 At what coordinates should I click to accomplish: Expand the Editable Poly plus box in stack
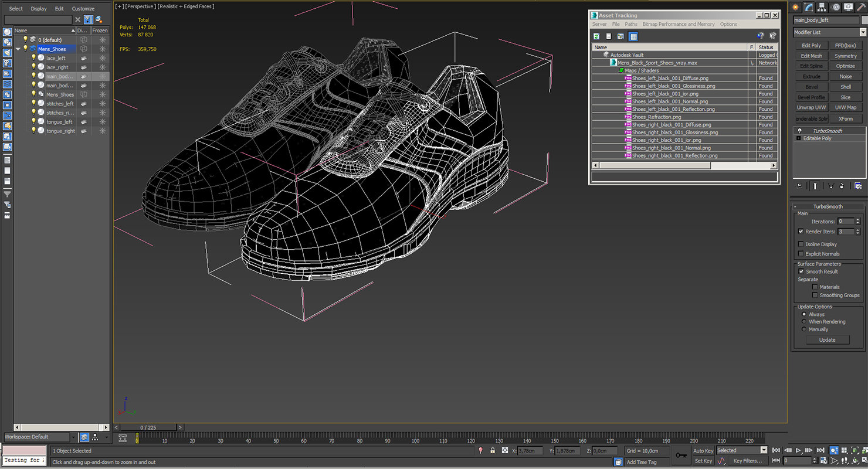pos(798,138)
